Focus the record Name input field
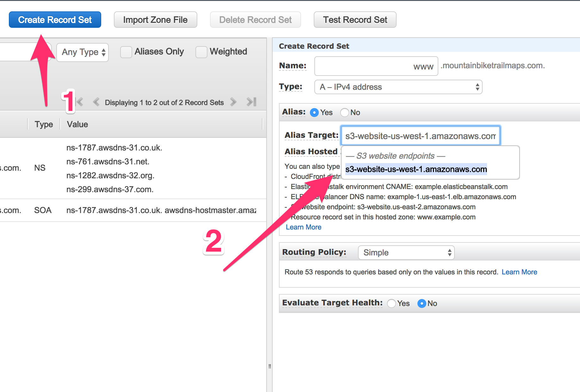Viewport: 580px width, 392px height. pos(376,66)
